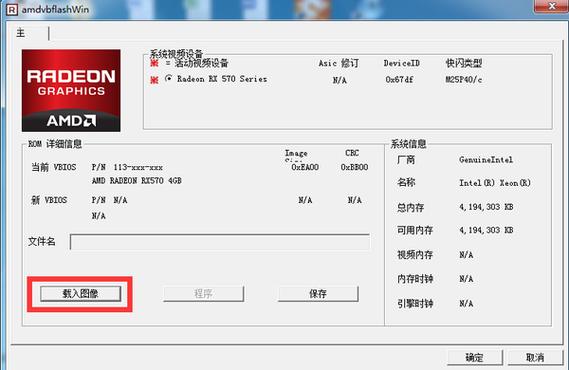Select the Radeon RX 570 Series radio button
The width and height of the screenshot is (569, 370).
click(168, 78)
